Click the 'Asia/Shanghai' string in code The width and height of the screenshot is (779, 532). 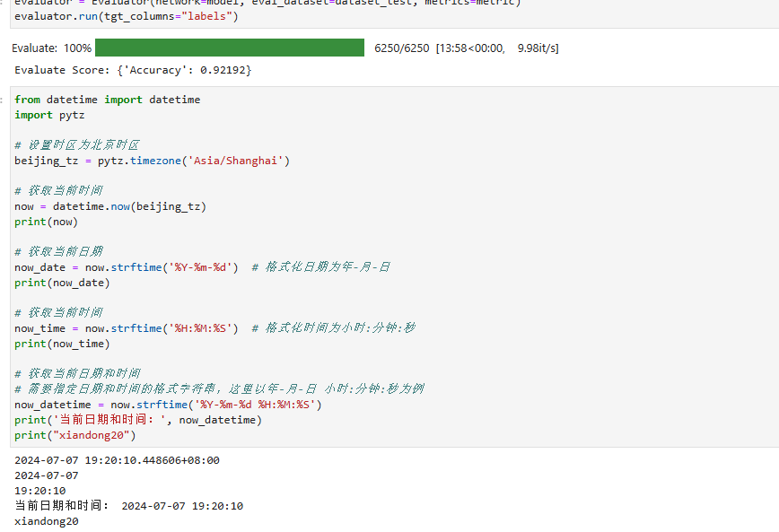point(235,161)
